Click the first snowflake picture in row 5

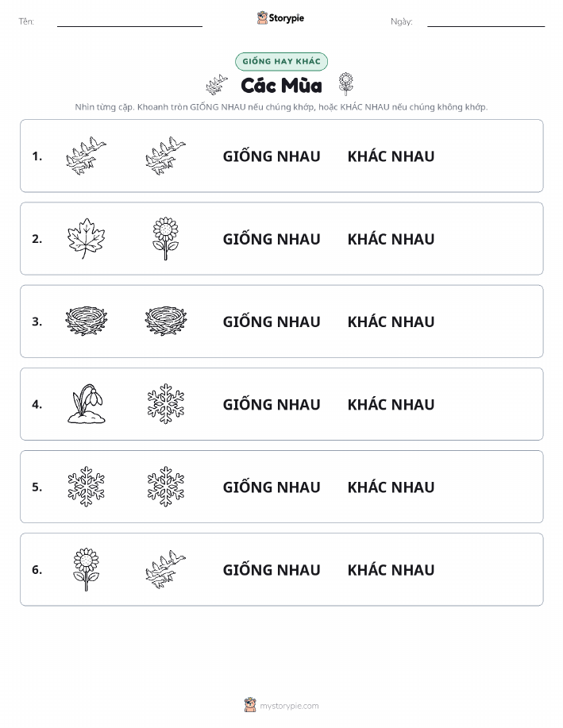(x=87, y=487)
